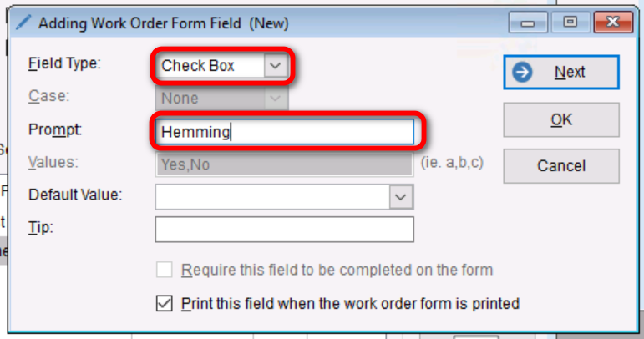This screenshot has width=644, height=339.
Task: Click the Next button label
Action: coord(570,73)
